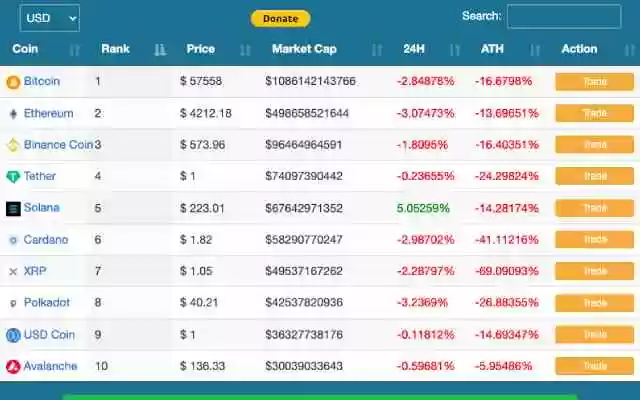Click the Trade button for Solana
The height and width of the screenshot is (400, 640).
(x=594, y=208)
